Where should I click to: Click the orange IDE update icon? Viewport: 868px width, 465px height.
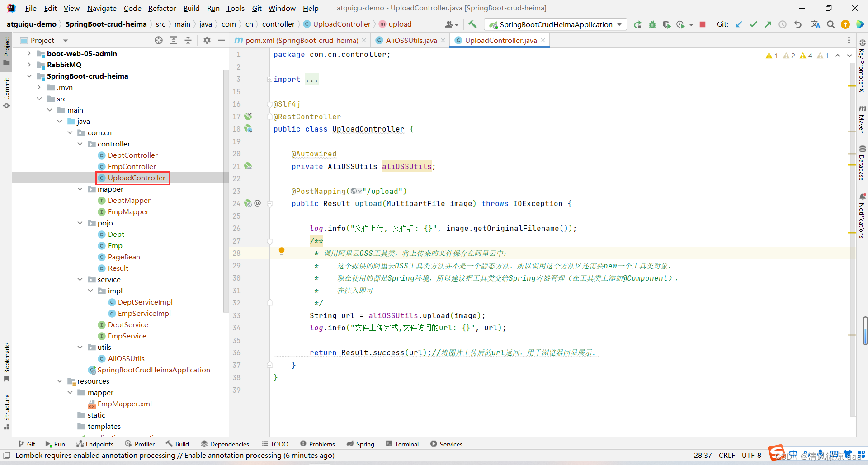[845, 24]
